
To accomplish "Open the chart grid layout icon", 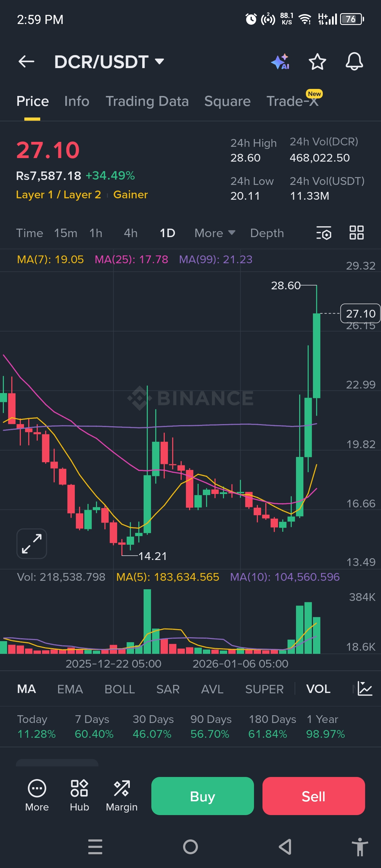I will [357, 233].
